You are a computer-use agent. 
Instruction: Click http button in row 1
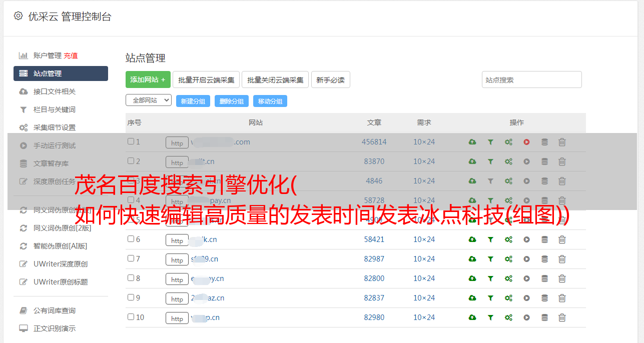(x=177, y=142)
